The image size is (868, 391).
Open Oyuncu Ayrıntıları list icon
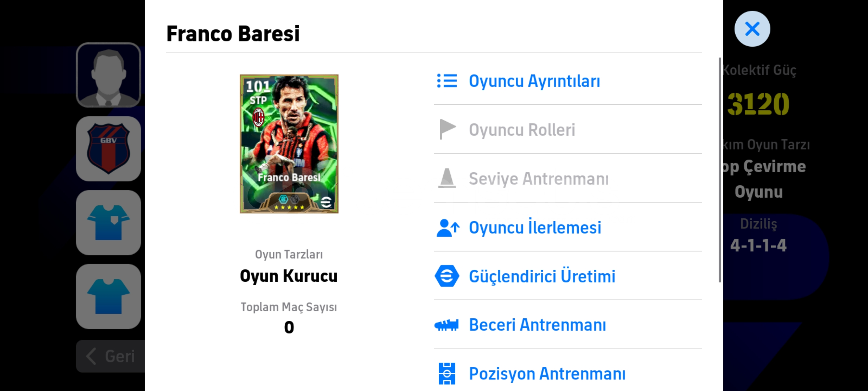(447, 81)
